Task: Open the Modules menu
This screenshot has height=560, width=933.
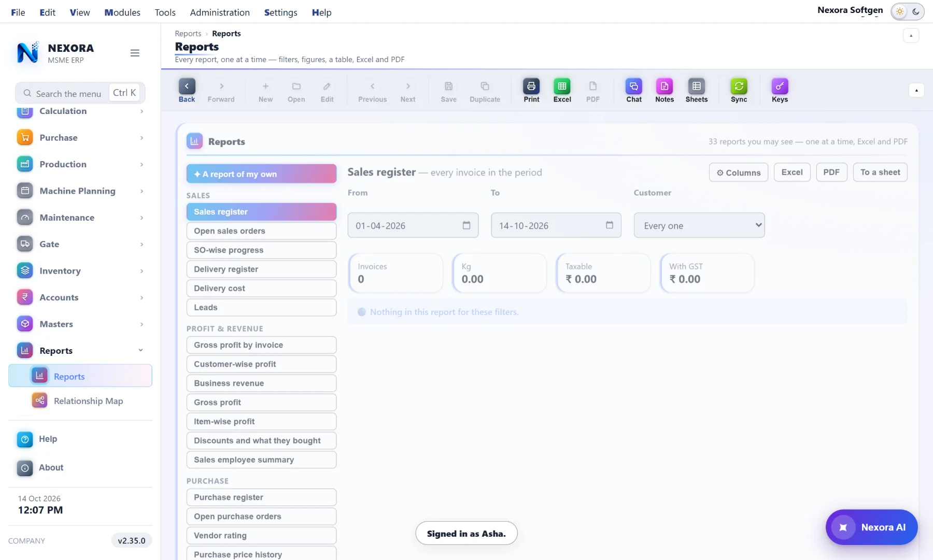Action: 122,12
